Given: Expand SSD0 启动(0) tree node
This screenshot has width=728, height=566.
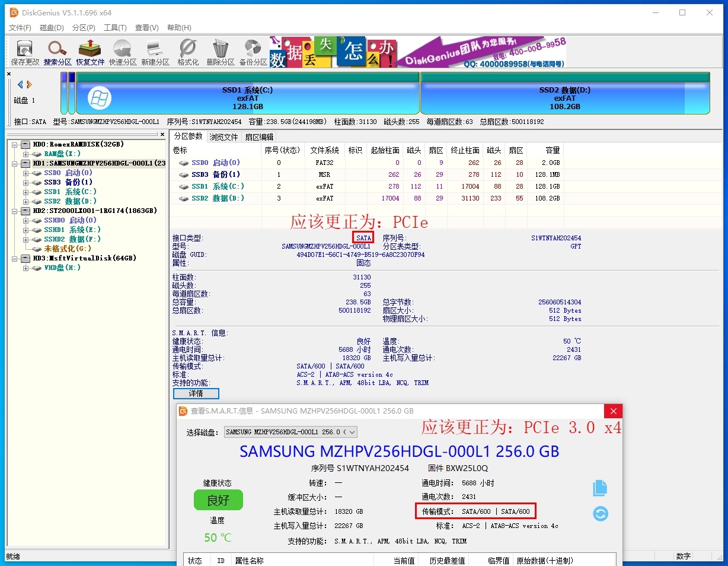Looking at the screenshot, I should [x=26, y=173].
